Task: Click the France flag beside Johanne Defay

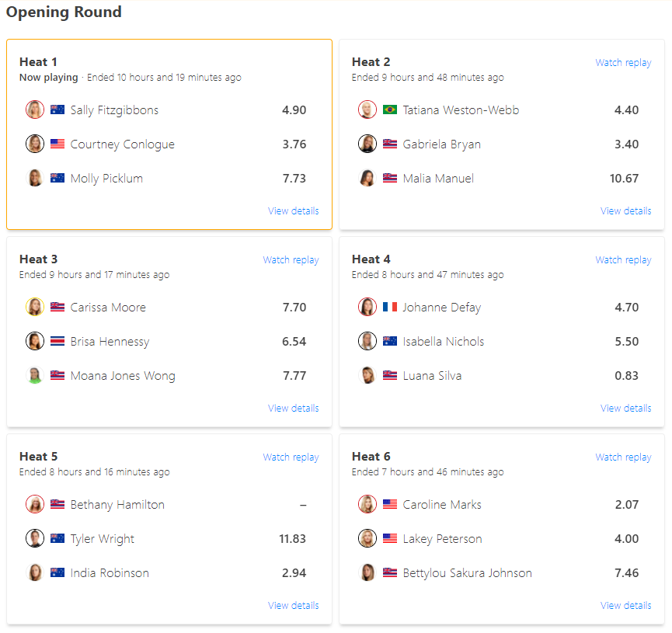Action: [x=390, y=307]
